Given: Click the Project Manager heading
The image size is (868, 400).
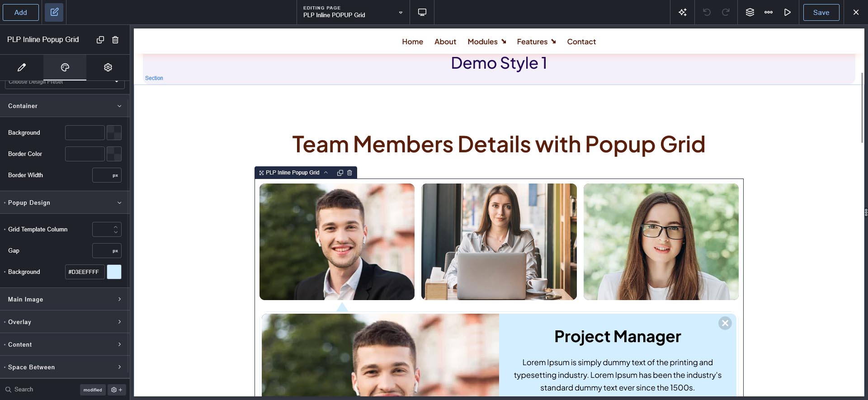Looking at the screenshot, I should click(618, 337).
